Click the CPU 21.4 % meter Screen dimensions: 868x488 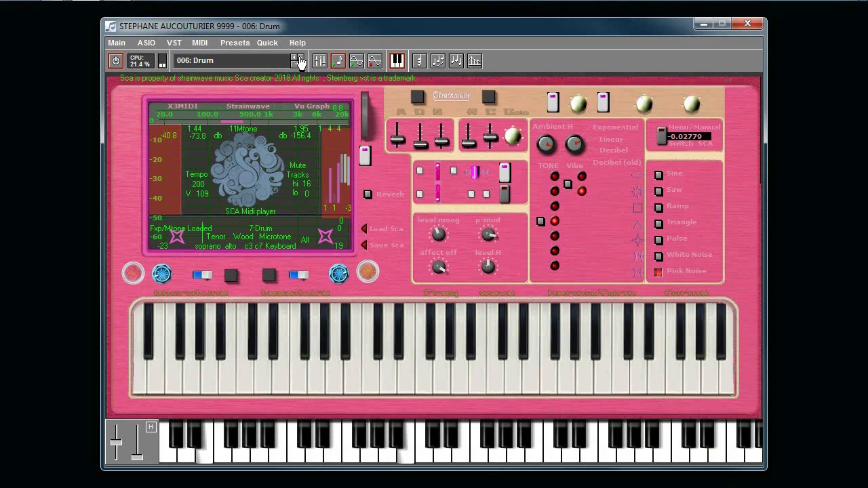click(140, 61)
